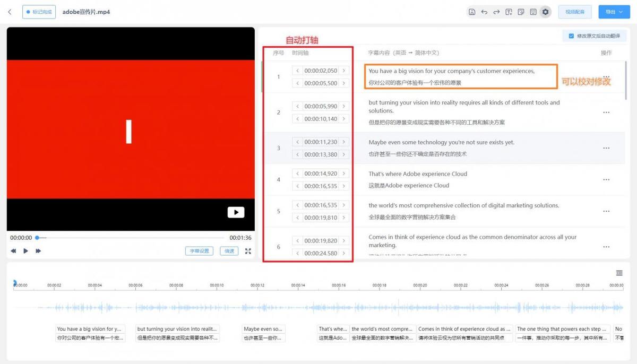Select subtitle row 4 Adobe experience Cloud
This screenshot has height=364, width=637.
coord(418,179)
